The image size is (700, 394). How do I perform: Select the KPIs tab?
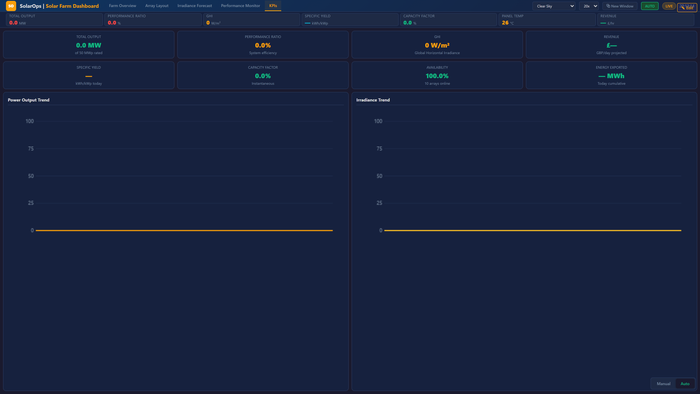tap(273, 6)
